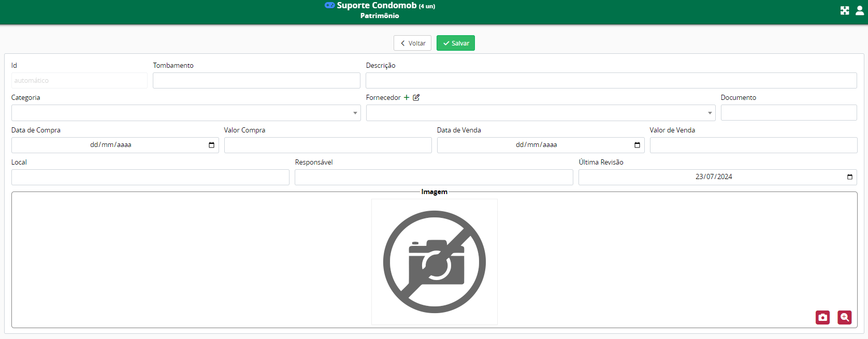Image resolution: width=868 pixels, height=339 pixels.
Task: Expand the Categoria dropdown
Action: [355, 113]
